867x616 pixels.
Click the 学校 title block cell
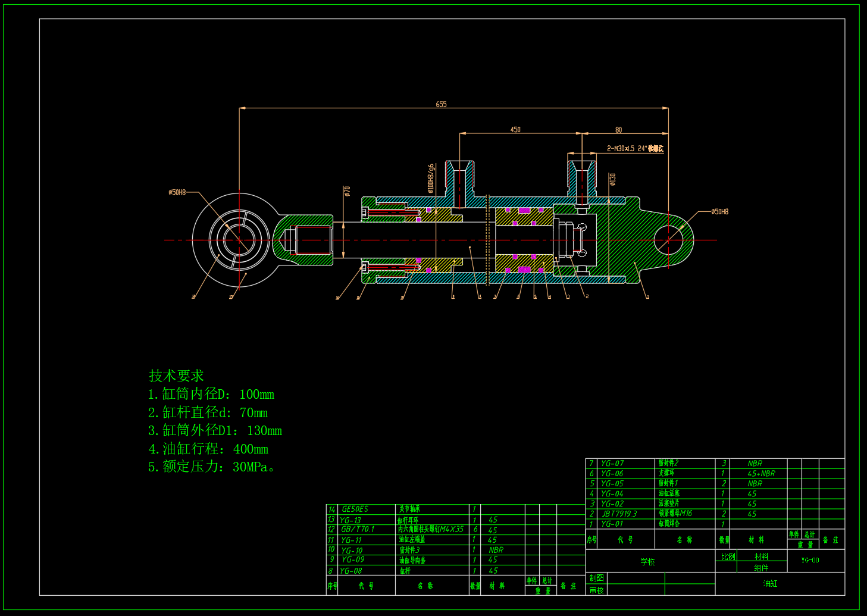[647, 561]
